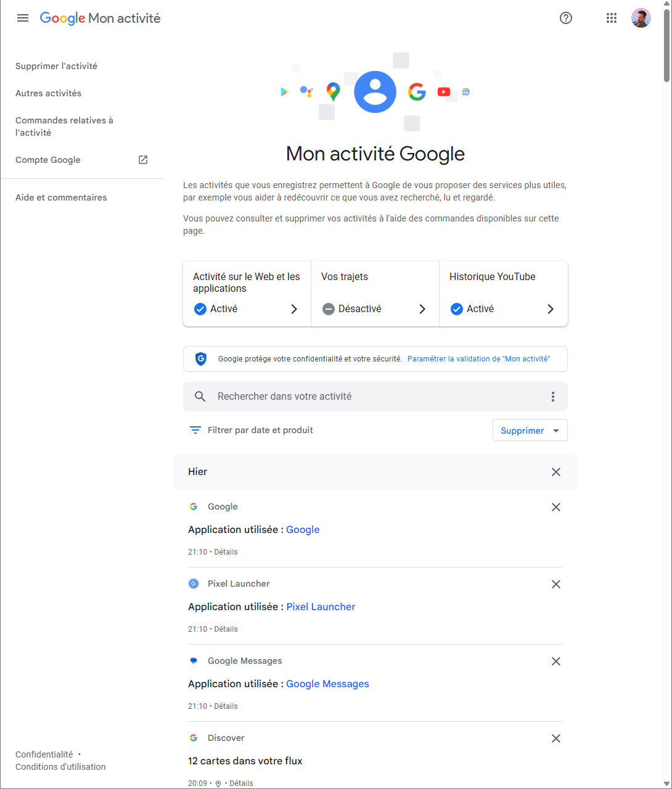The width and height of the screenshot is (672, 789).
Task: Click the blue shield privacy icon
Action: (x=201, y=359)
